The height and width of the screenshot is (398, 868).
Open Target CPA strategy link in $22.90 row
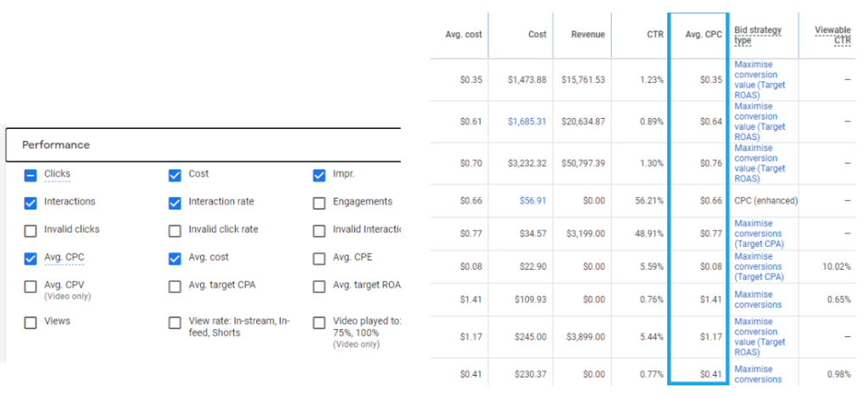(759, 266)
